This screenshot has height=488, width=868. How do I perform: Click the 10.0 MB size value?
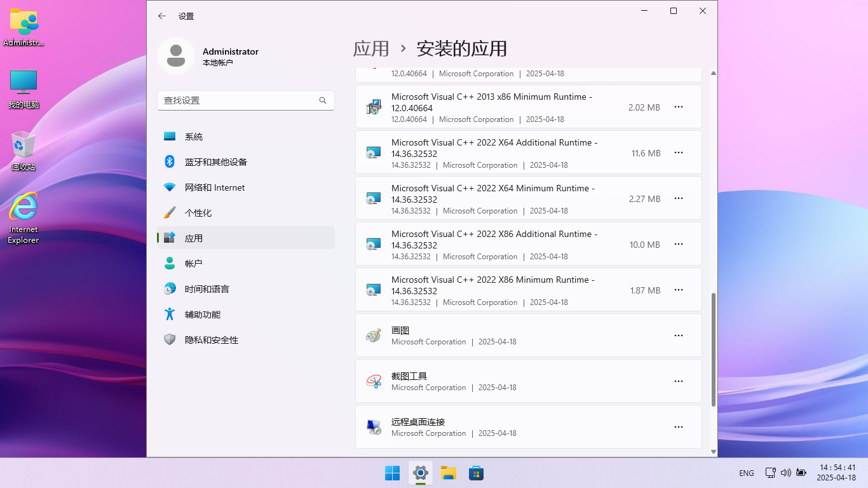point(645,245)
